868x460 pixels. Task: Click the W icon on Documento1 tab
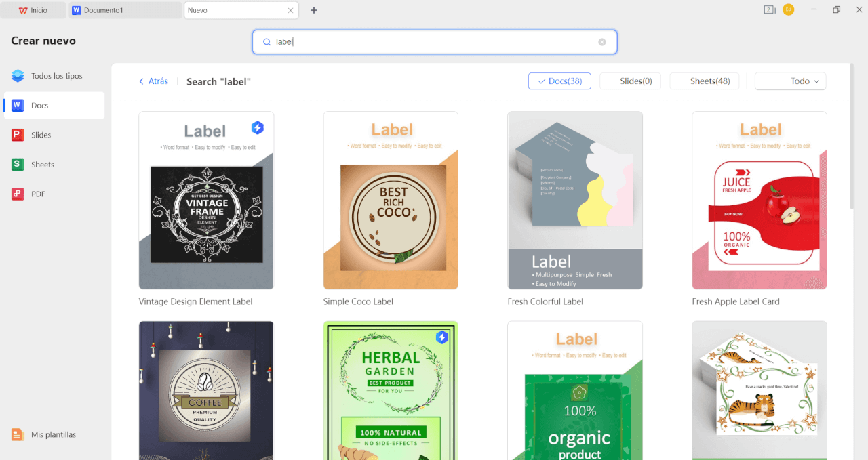76,10
